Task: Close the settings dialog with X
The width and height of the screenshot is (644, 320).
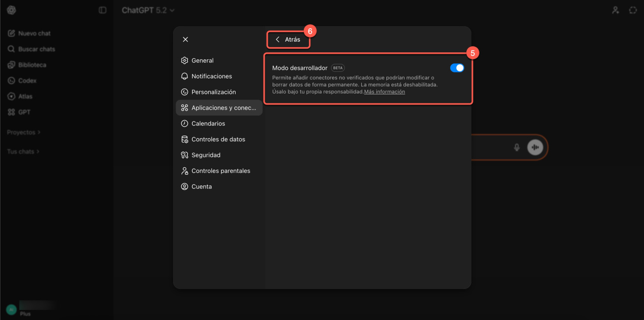Action: click(x=185, y=39)
